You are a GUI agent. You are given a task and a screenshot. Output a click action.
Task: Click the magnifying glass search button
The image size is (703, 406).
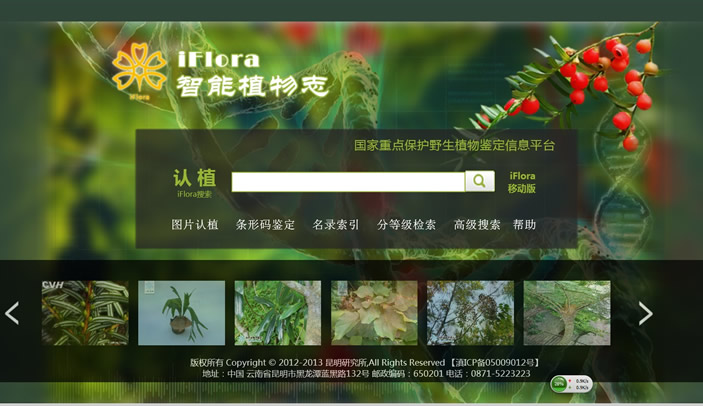click(479, 181)
